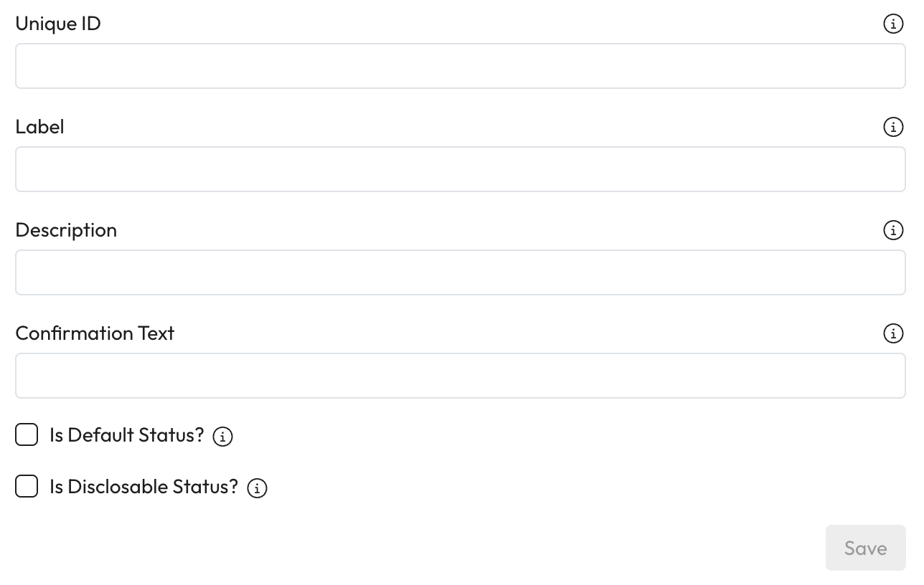
Task: Enable the Is Disclosable Status checkbox
Action: [27, 486]
